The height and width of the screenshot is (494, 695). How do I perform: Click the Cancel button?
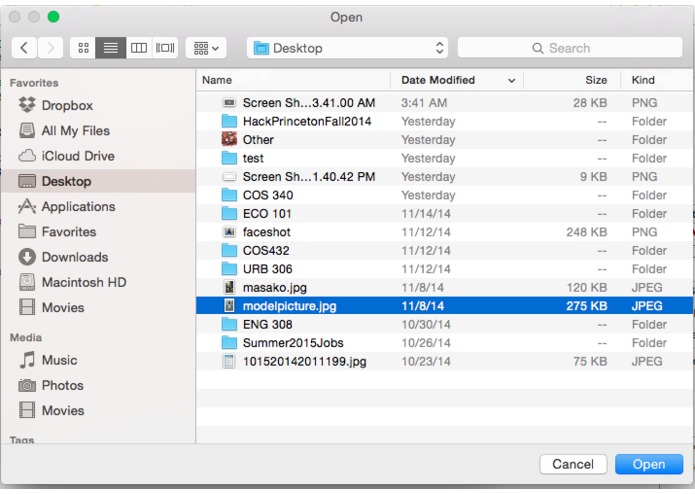(573, 464)
